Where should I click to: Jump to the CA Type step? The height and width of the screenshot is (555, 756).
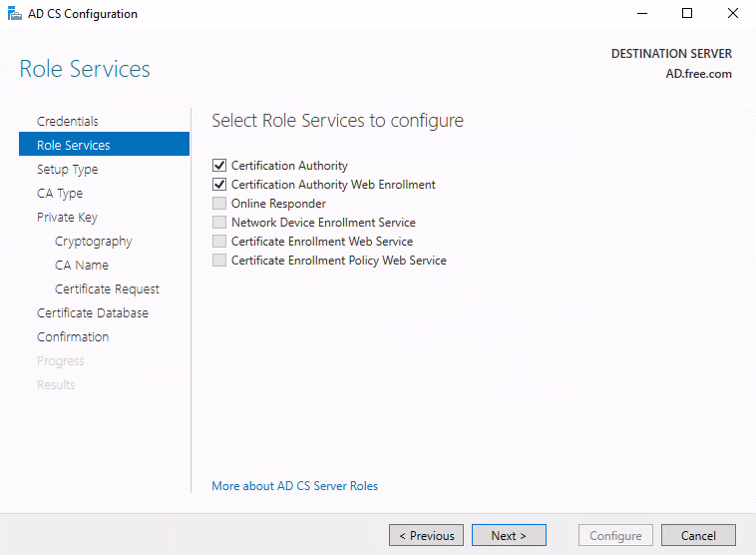pyautogui.click(x=60, y=194)
